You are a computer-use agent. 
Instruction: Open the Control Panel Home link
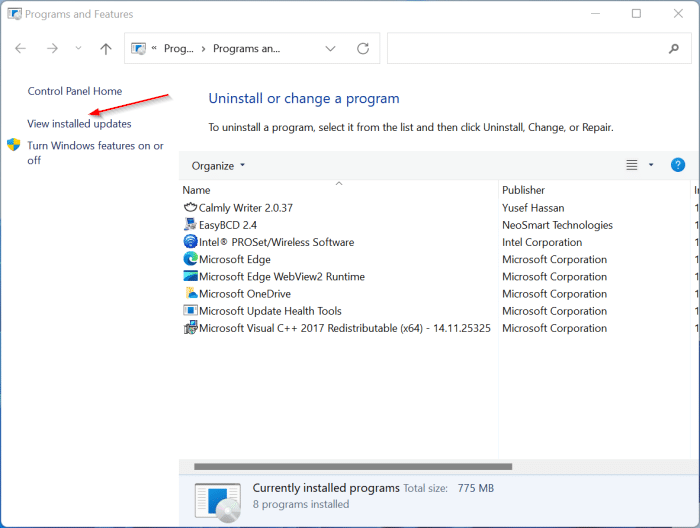point(75,91)
